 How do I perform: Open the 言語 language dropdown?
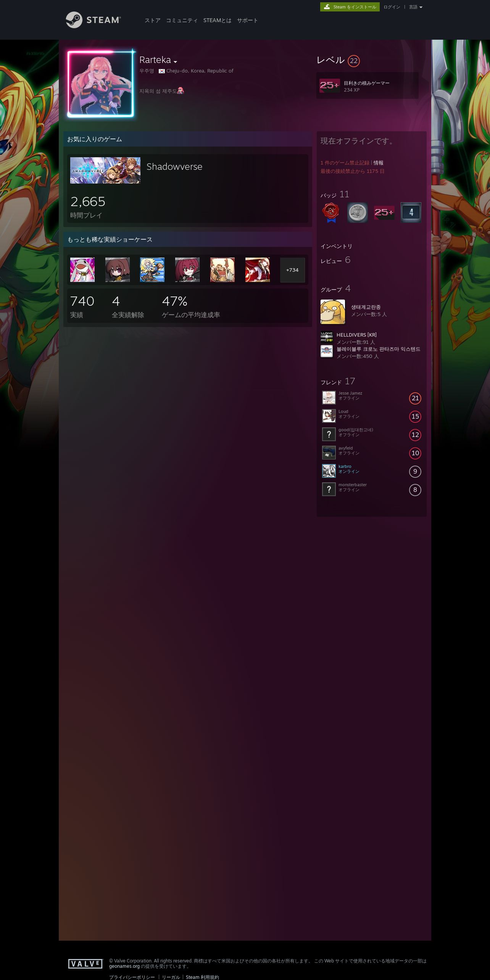point(416,7)
